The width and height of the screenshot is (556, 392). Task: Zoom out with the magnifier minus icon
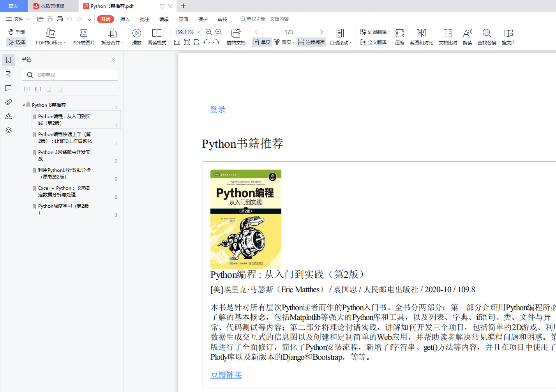click(209, 32)
